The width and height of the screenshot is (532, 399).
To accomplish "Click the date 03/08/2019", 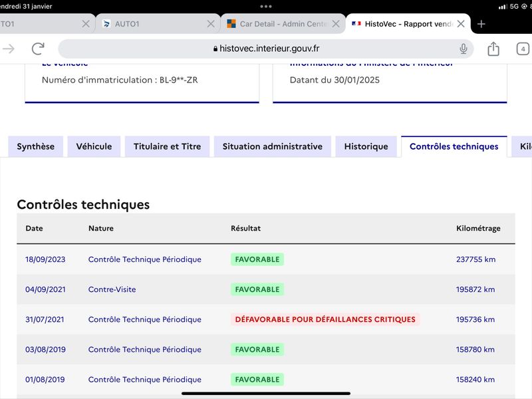I will point(45,350).
